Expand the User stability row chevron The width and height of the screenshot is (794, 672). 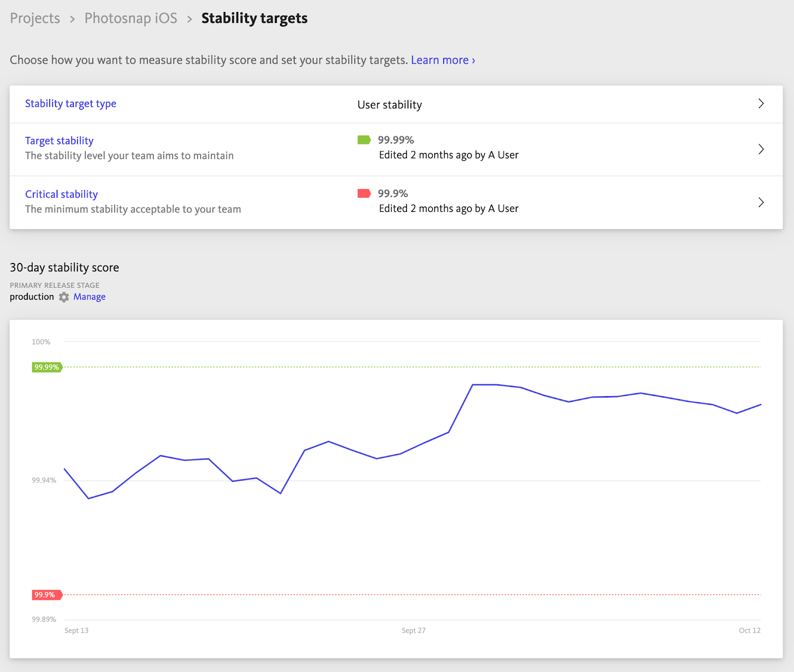[x=761, y=104]
